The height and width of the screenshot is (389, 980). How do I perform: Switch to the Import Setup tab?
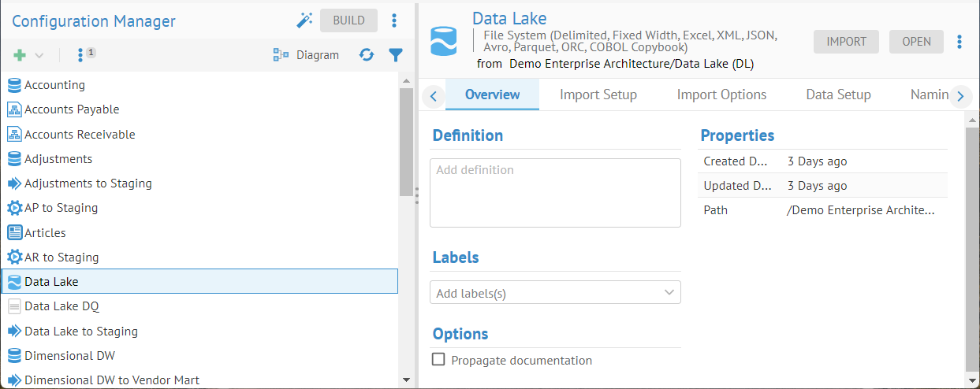pos(598,94)
